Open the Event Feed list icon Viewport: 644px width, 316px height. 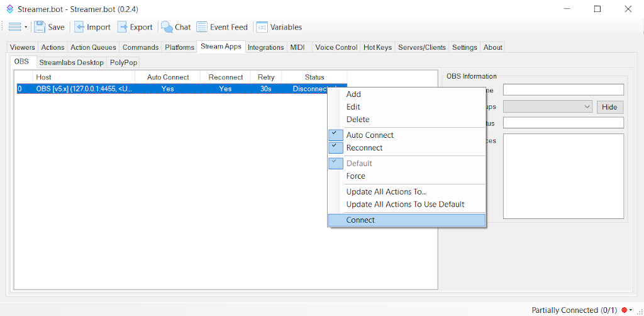tap(202, 27)
